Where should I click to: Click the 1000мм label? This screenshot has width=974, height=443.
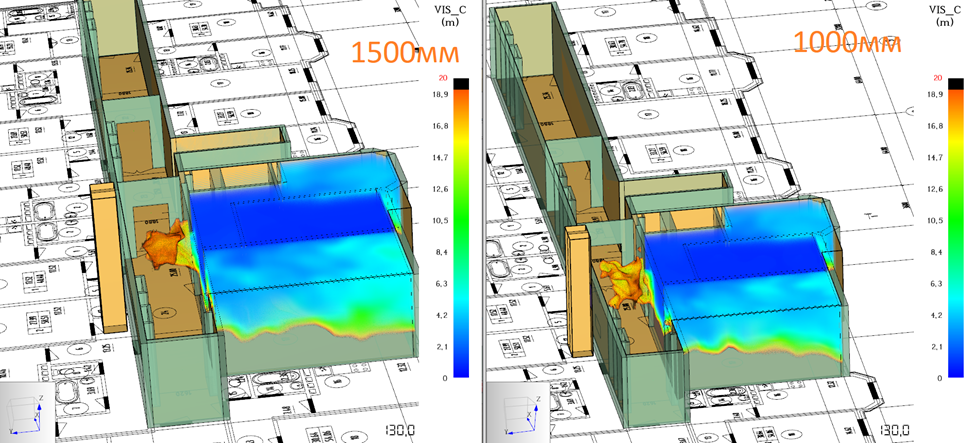coord(848,43)
